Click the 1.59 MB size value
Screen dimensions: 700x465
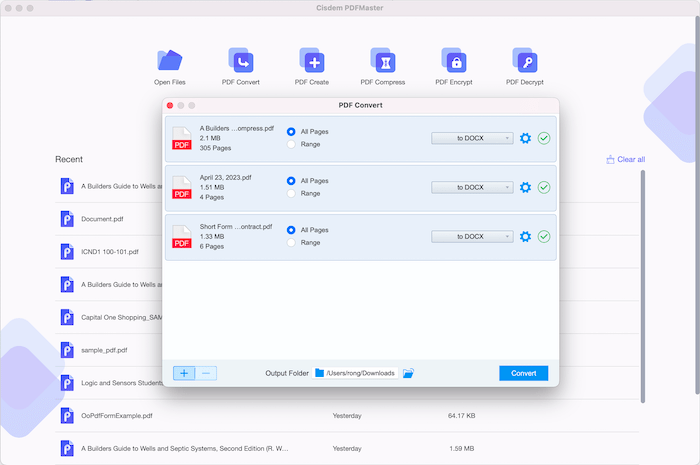tap(462, 448)
